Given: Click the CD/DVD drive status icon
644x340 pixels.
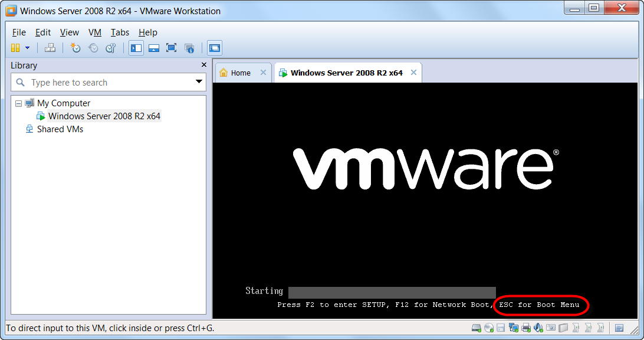Looking at the screenshot, I should click(489, 328).
